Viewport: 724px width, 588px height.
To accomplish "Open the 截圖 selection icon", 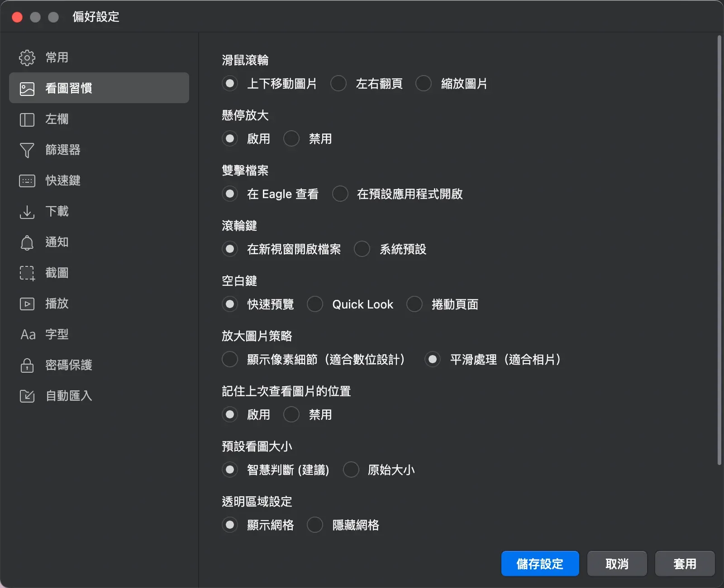I will [x=27, y=273].
